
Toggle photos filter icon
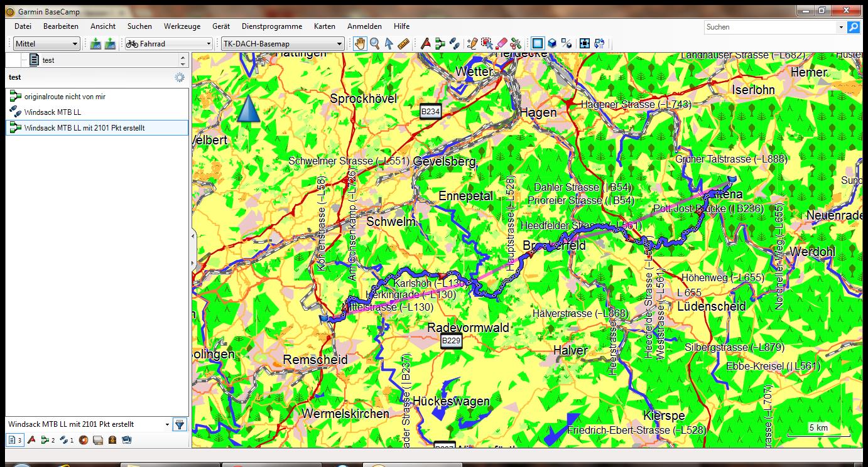coord(127,440)
